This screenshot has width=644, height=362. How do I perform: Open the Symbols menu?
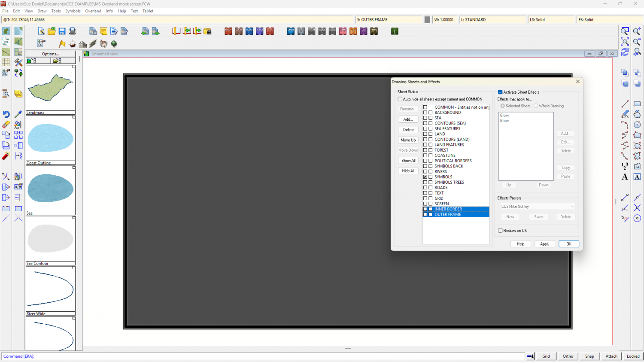point(73,11)
